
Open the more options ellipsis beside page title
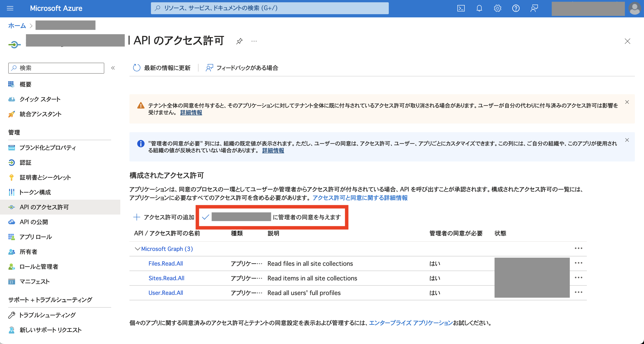coord(254,41)
